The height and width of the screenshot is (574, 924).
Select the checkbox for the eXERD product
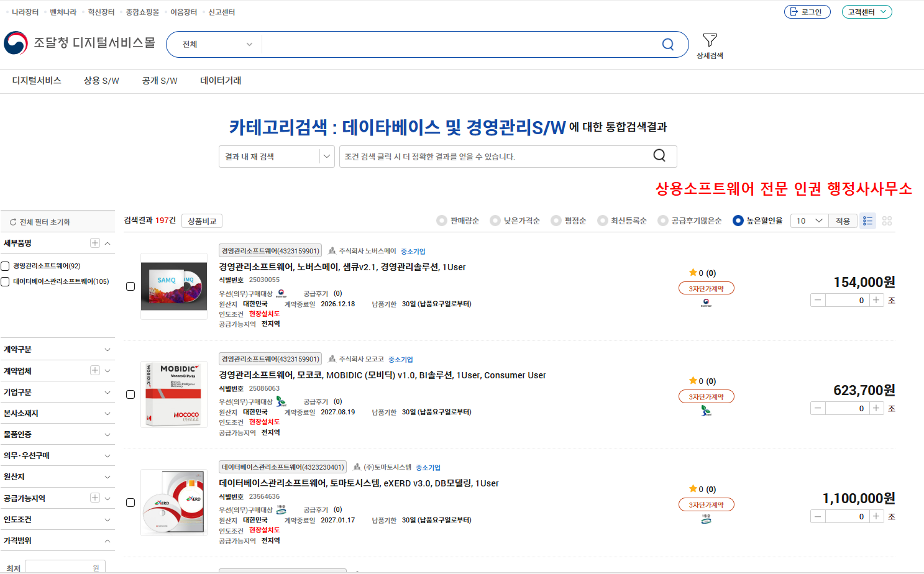[x=130, y=503]
